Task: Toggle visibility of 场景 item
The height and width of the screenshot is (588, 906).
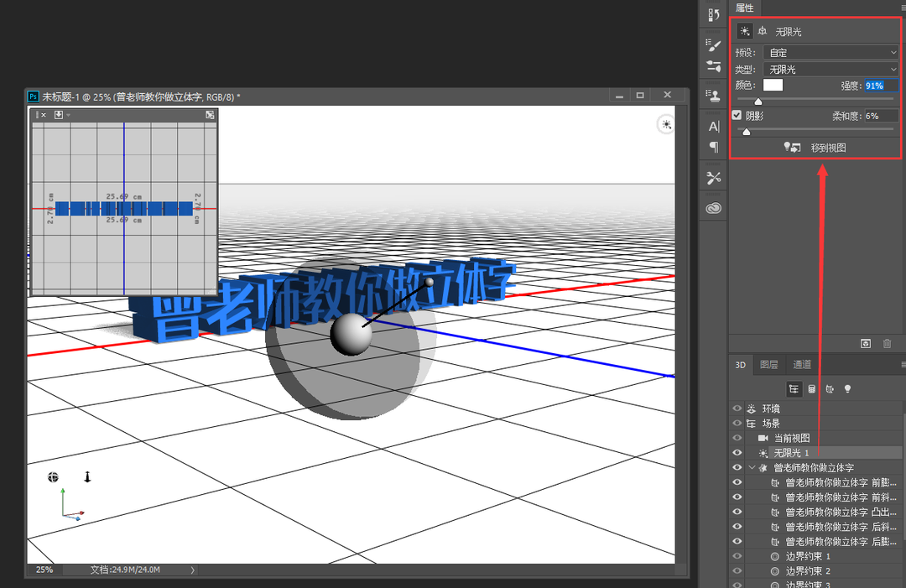Action: pos(737,424)
